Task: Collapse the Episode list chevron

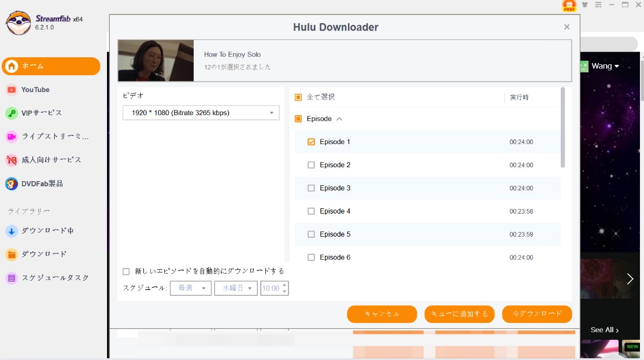Action: point(339,119)
